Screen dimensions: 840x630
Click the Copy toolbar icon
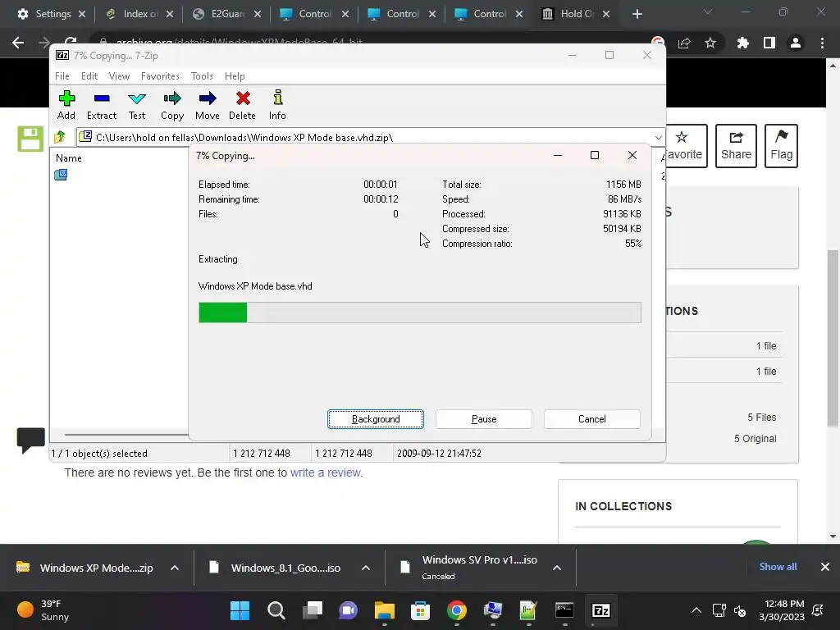tap(172, 104)
